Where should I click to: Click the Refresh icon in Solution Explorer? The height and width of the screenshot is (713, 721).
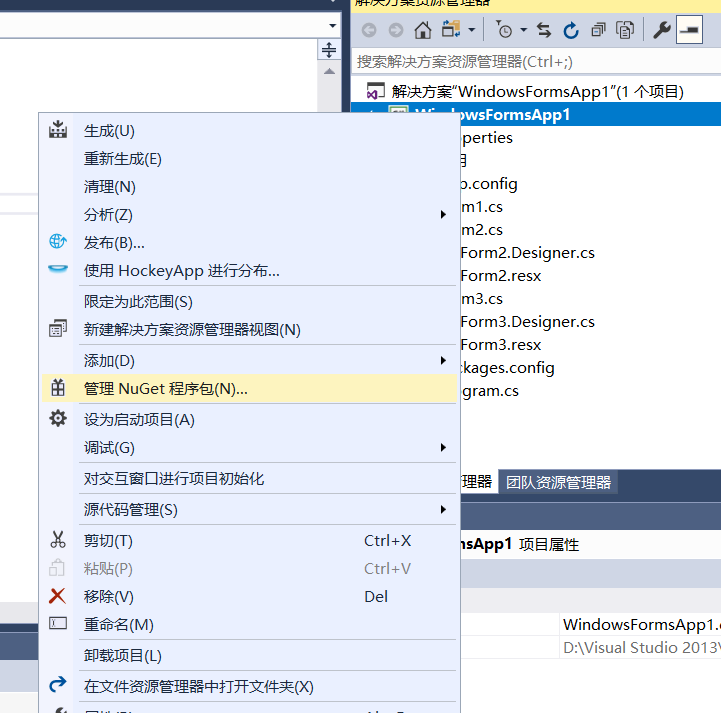571,30
